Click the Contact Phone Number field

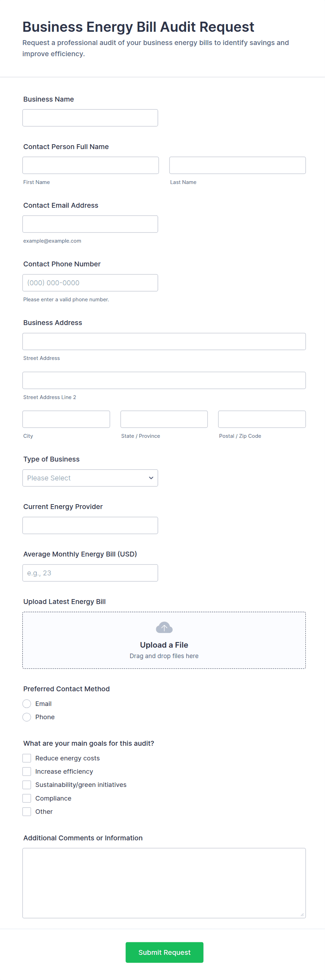[x=90, y=283]
